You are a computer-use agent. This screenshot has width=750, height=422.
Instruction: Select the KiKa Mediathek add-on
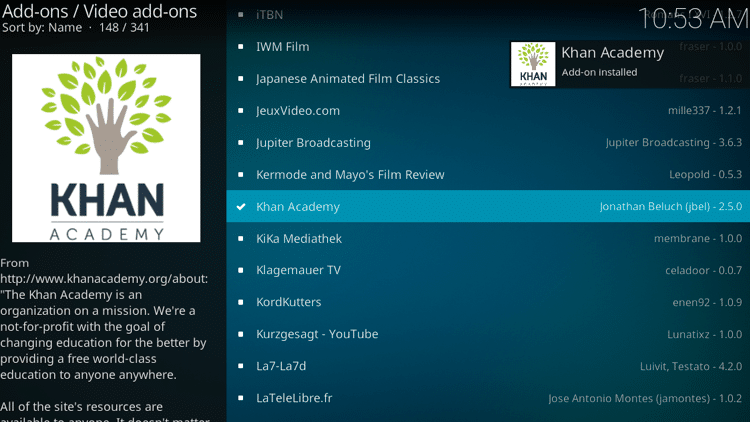point(488,238)
